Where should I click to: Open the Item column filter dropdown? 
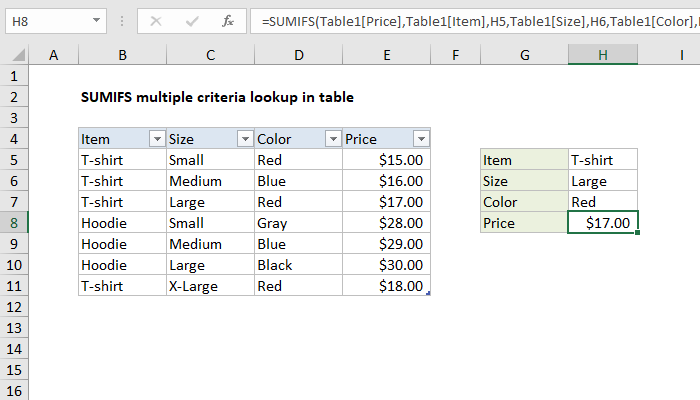point(154,139)
